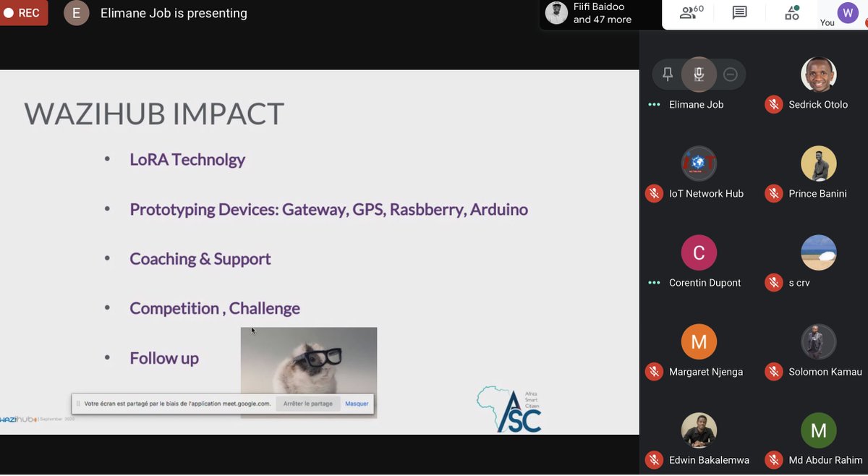Click the 'Margaret Njenga' name label
Screen dimensions: 868x476
[706, 372]
